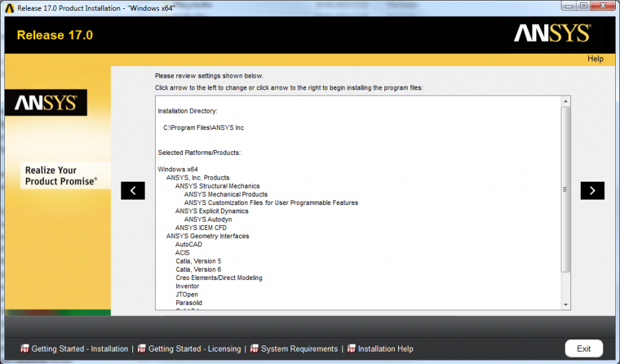Select the 'ANSYS, Inc. Products' line
This screenshot has width=620, height=364.
click(x=198, y=178)
